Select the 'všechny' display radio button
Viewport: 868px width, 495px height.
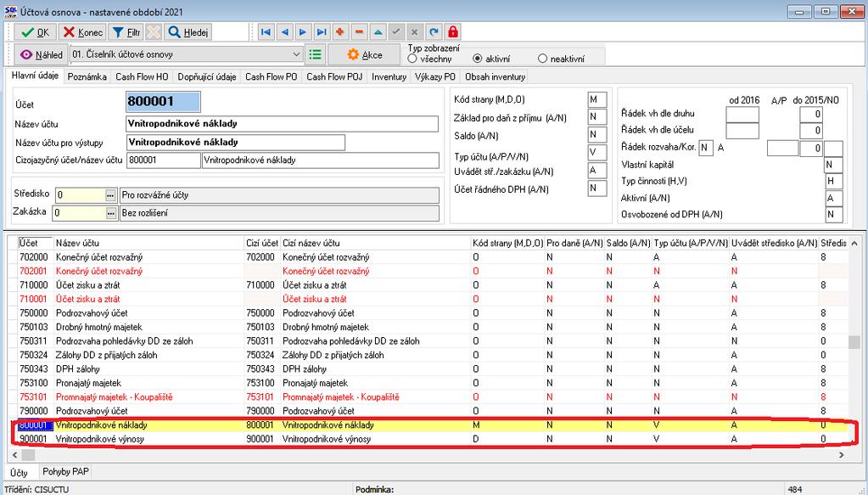412,58
